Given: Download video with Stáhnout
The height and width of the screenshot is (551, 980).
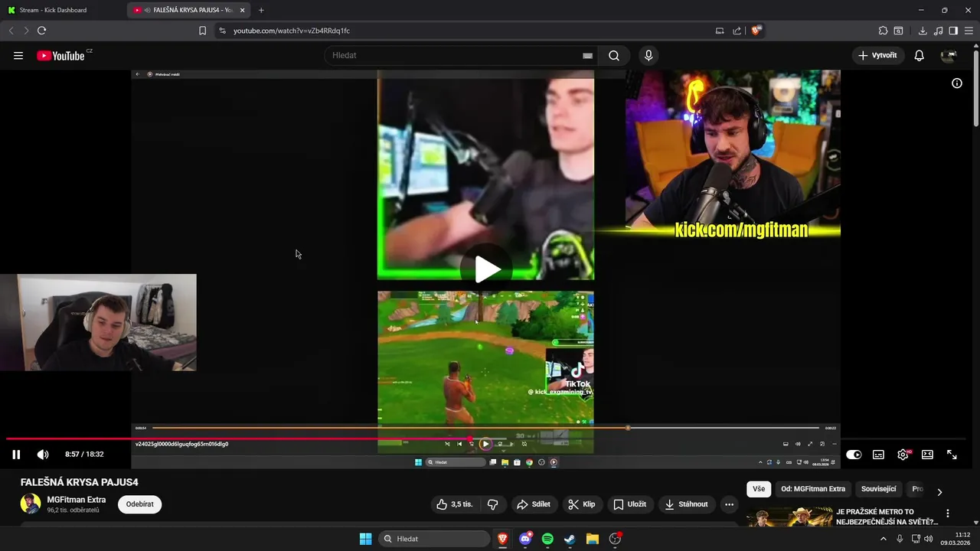Looking at the screenshot, I should click(687, 504).
